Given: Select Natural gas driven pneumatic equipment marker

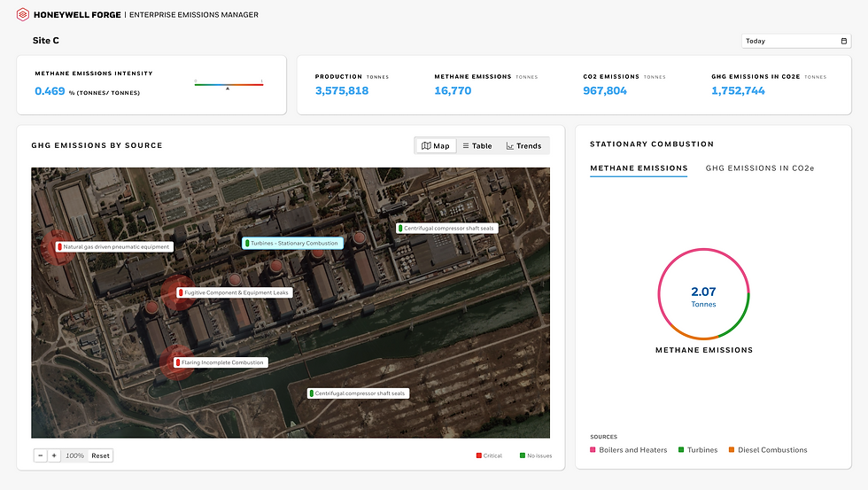Looking at the screenshot, I should click(114, 247).
